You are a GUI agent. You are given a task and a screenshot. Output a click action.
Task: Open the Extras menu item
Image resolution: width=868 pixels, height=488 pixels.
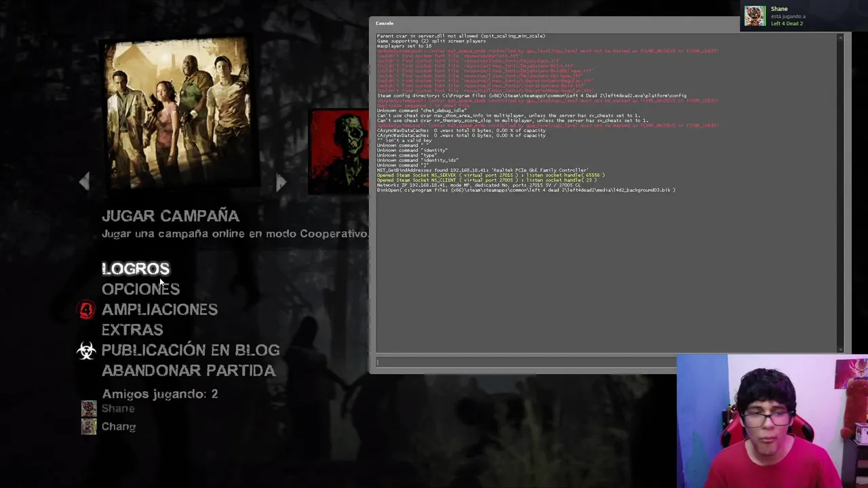click(132, 329)
